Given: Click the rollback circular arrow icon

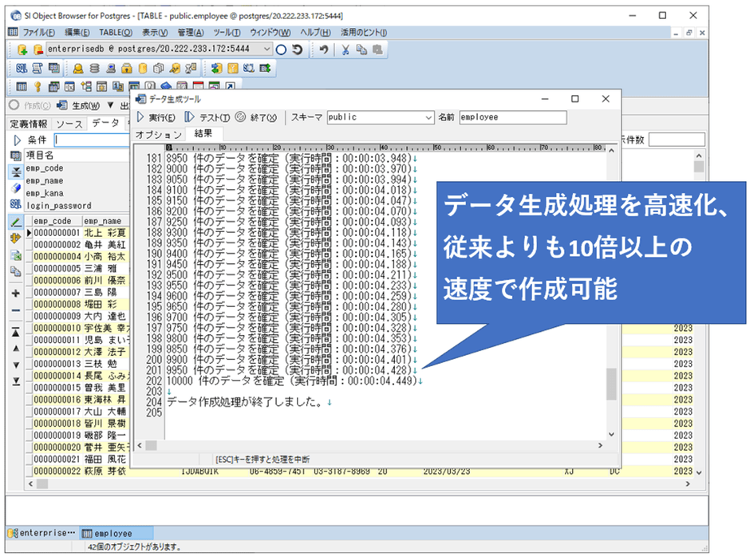Looking at the screenshot, I should point(297,49).
